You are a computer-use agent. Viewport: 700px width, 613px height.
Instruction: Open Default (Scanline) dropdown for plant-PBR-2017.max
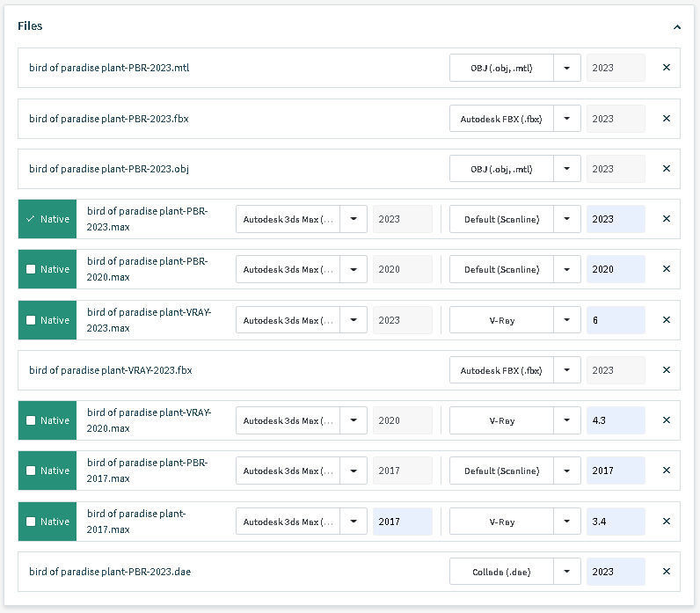[567, 471]
